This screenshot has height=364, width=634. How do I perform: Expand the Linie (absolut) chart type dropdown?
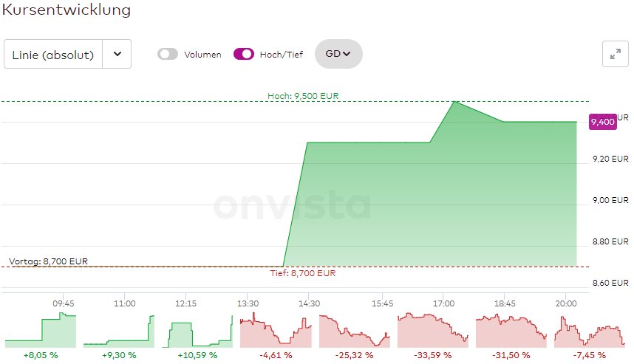pos(53,54)
